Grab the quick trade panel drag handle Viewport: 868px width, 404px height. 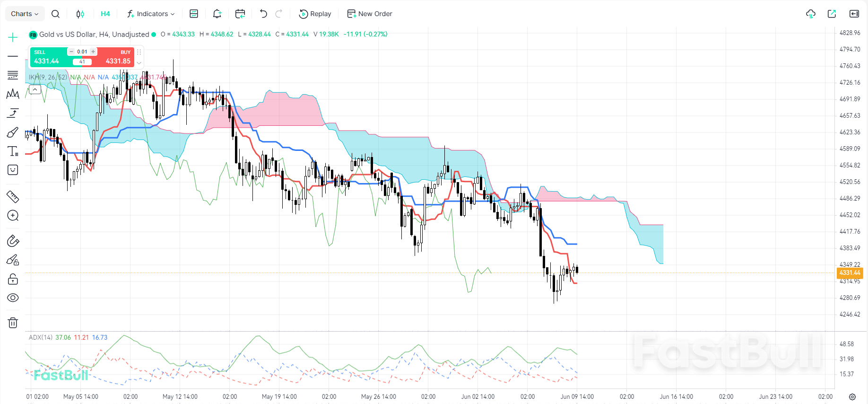pyautogui.click(x=139, y=52)
